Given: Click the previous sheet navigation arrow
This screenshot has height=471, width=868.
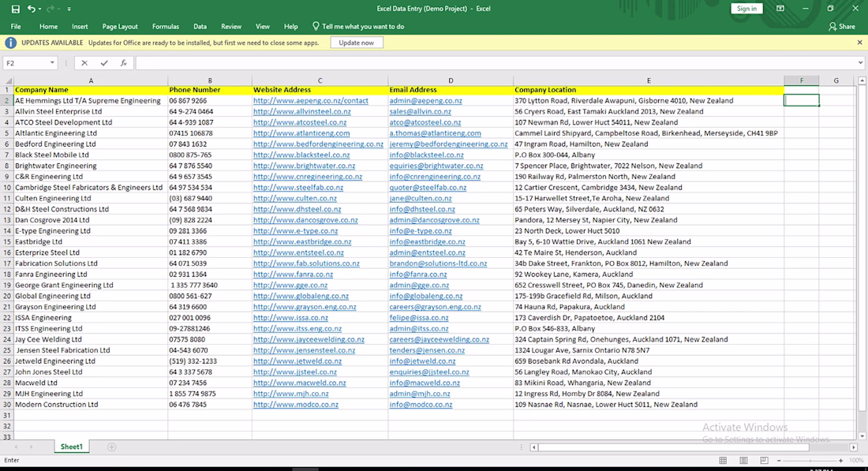Looking at the screenshot, I should (16, 447).
